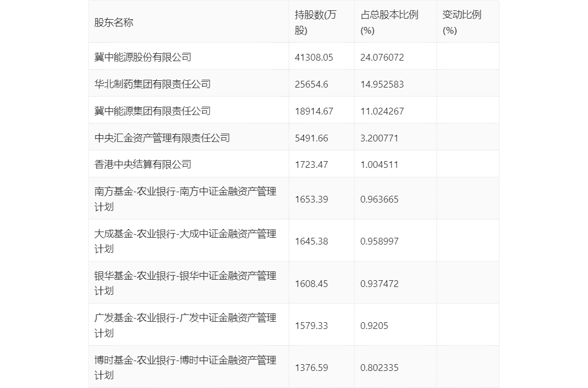The image size is (588, 388).
Task: Click shareholding value 1376.59
Action: [311, 368]
